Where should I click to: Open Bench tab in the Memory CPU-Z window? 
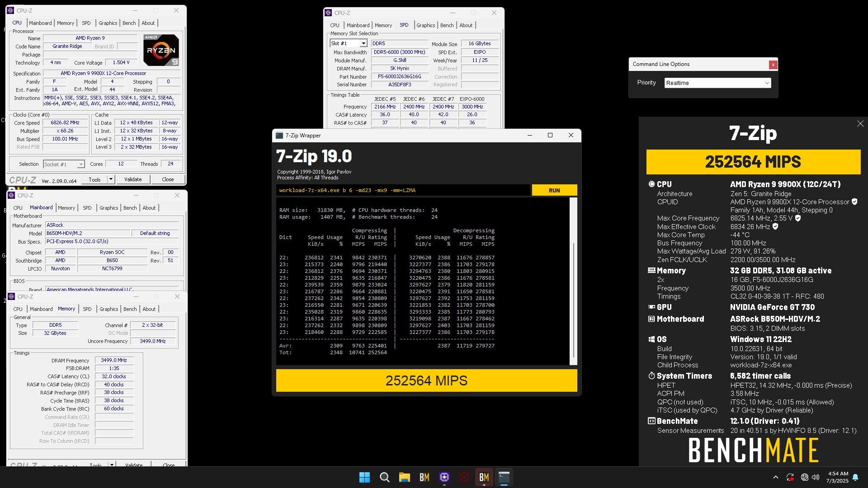click(x=130, y=309)
